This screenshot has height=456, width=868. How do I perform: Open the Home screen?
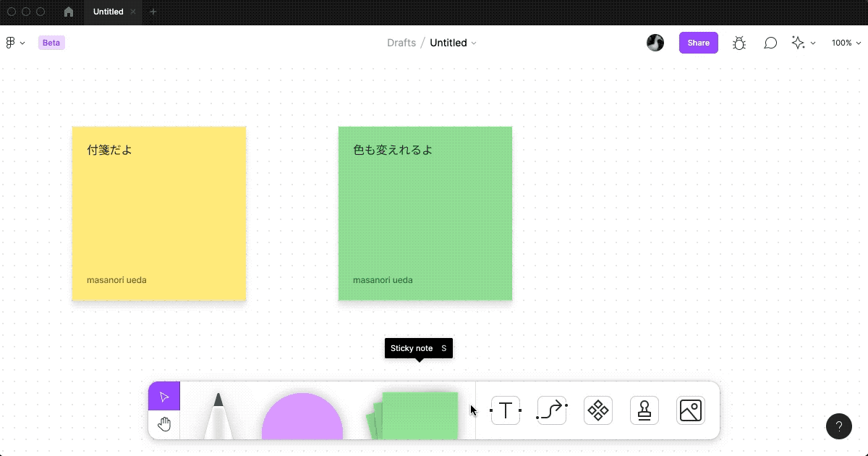pyautogui.click(x=68, y=12)
